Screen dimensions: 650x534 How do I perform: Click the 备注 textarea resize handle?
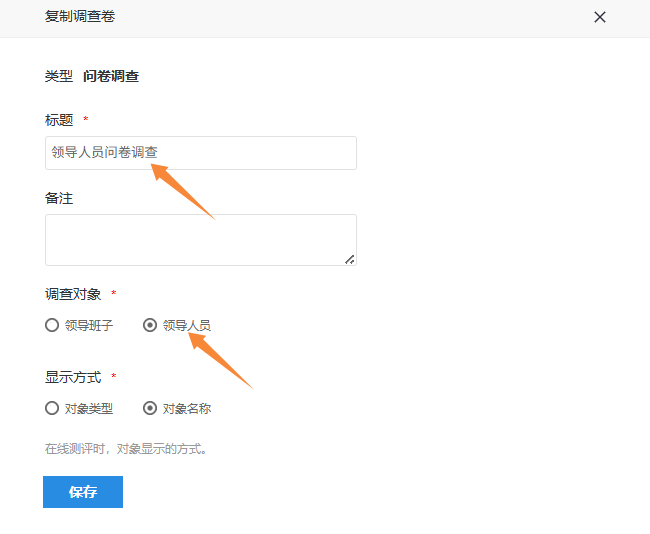(350, 259)
